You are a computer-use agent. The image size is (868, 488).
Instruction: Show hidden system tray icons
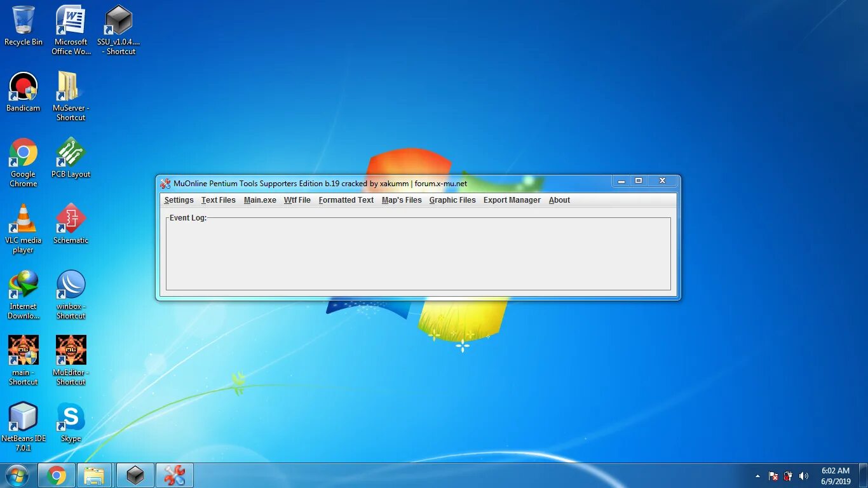(x=757, y=476)
